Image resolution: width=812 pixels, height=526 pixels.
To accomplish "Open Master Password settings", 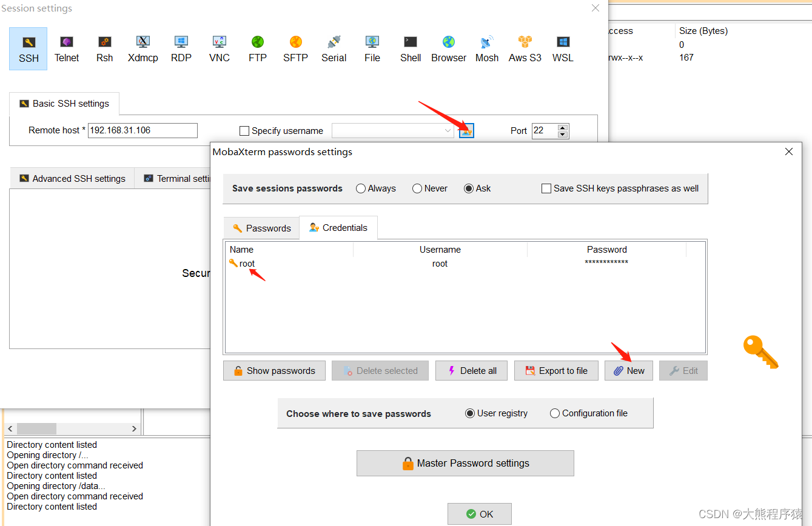I will (465, 463).
